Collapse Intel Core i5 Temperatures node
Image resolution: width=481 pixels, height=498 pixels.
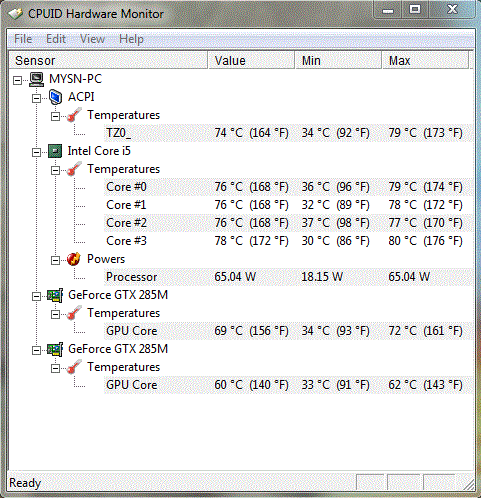pos(55,170)
